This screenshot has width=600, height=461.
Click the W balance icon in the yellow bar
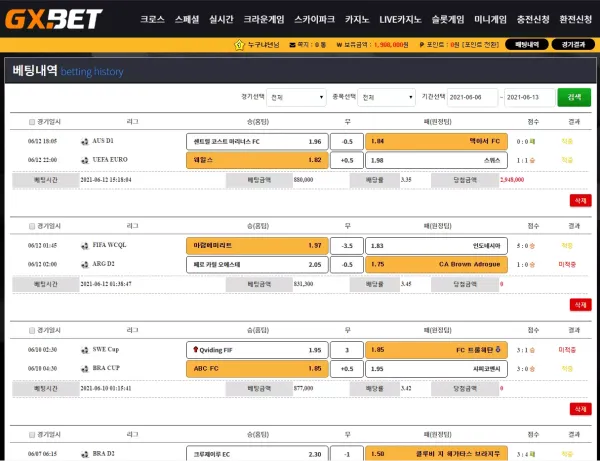coord(339,45)
